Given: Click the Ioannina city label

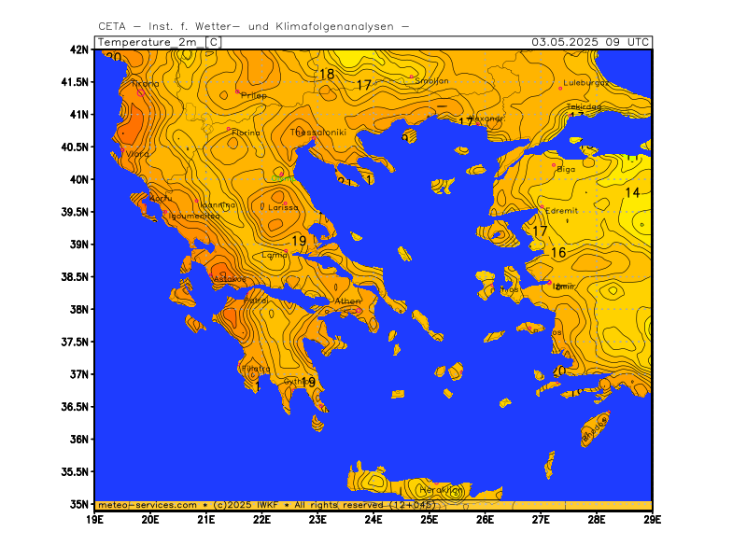Looking at the screenshot, I should [218, 204].
